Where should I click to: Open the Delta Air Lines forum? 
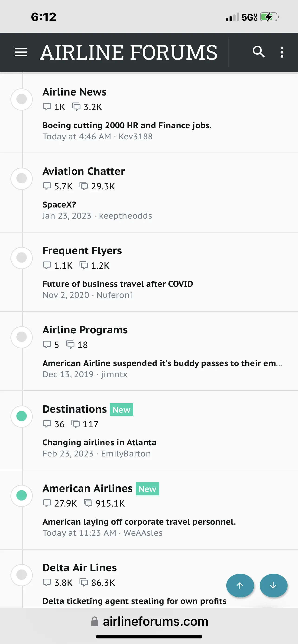click(x=80, y=568)
